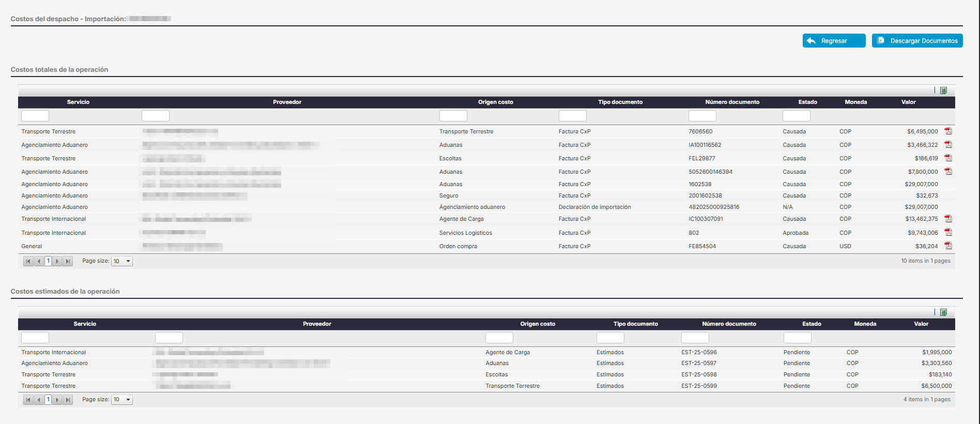The width and height of the screenshot is (980, 424).
Task: Export total costs table to Excel
Action: [x=943, y=90]
